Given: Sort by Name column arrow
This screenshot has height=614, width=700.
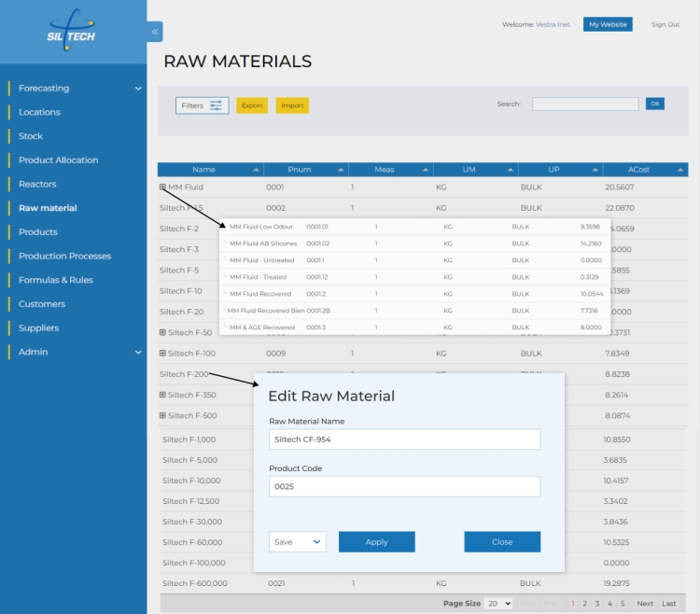Looking at the screenshot, I should (256, 170).
